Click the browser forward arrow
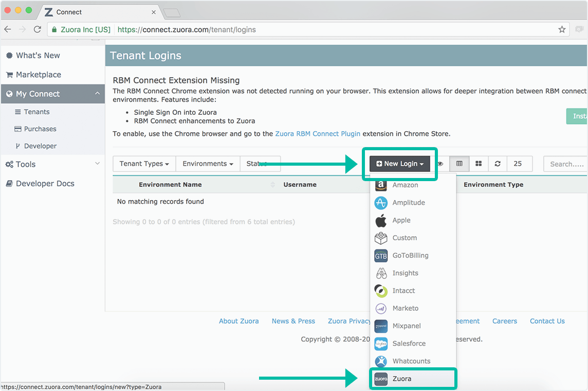 pyautogui.click(x=23, y=29)
